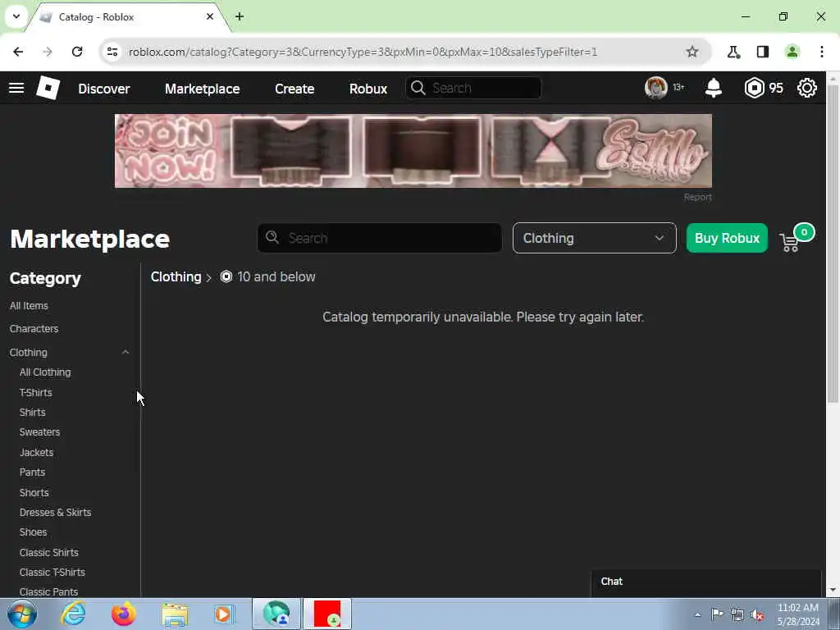The width and height of the screenshot is (840, 630).
Task: Select Shoes subcategory
Action: [33, 532]
